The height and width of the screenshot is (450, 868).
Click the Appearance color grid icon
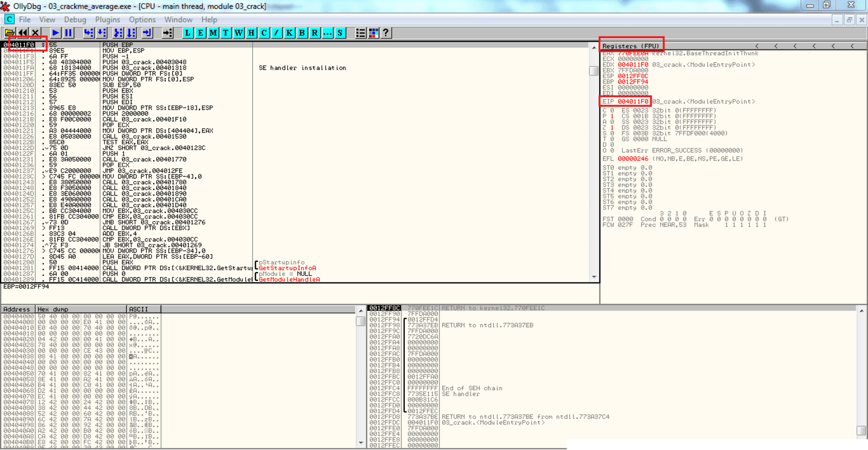[x=373, y=33]
